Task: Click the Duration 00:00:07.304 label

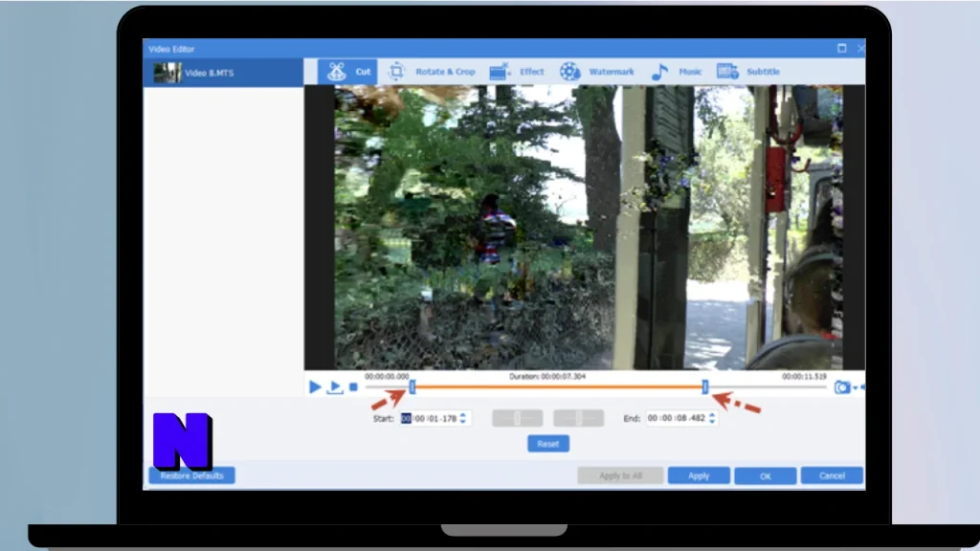Action: pos(546,377)
